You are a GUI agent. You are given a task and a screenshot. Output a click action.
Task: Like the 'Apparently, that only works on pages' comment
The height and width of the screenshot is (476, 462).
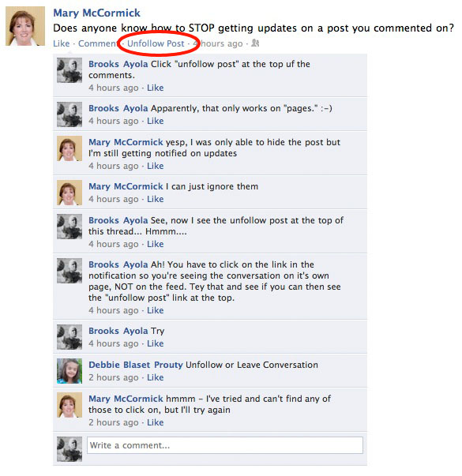156,121
